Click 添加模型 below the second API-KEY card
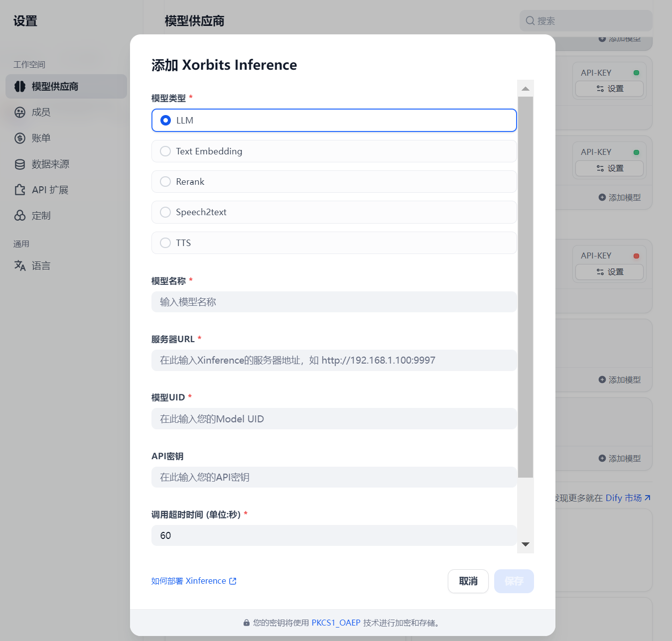Image resolution: width=672 pixels, height=641 pixels. coord(620,198)
